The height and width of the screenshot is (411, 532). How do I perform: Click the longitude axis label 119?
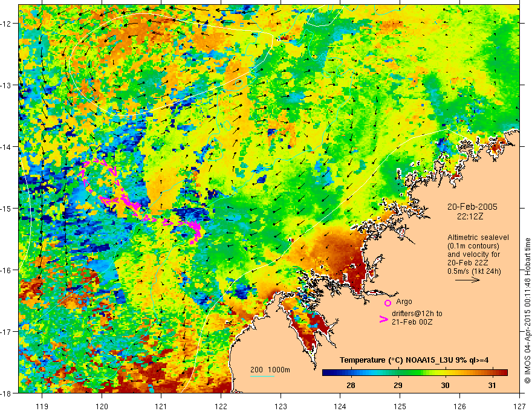(42, 406)
